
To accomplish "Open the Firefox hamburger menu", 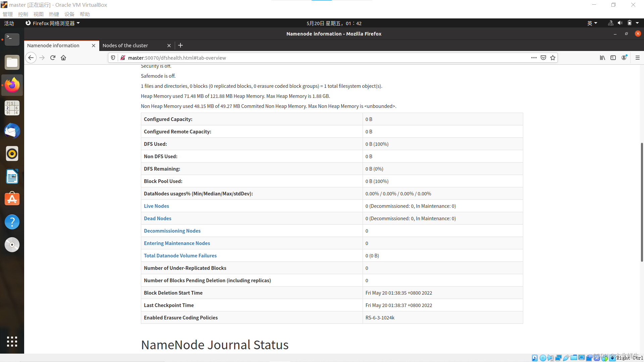I will 638,58.
